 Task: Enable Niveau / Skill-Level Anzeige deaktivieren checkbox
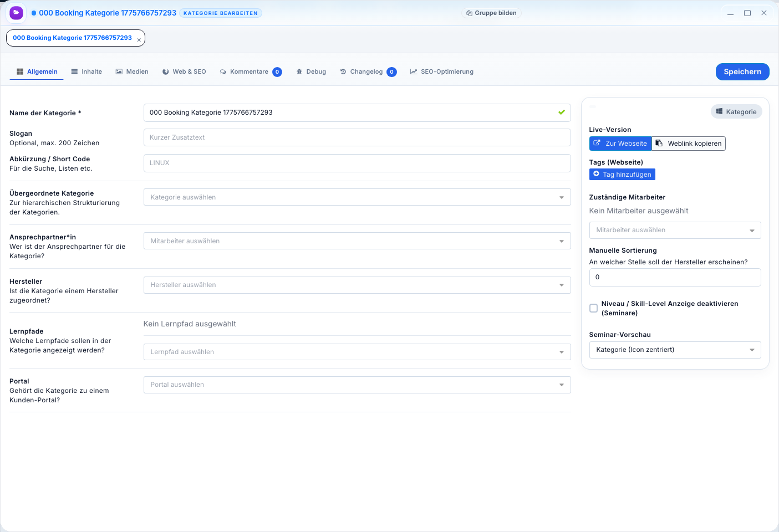click(x=593, y=308)
